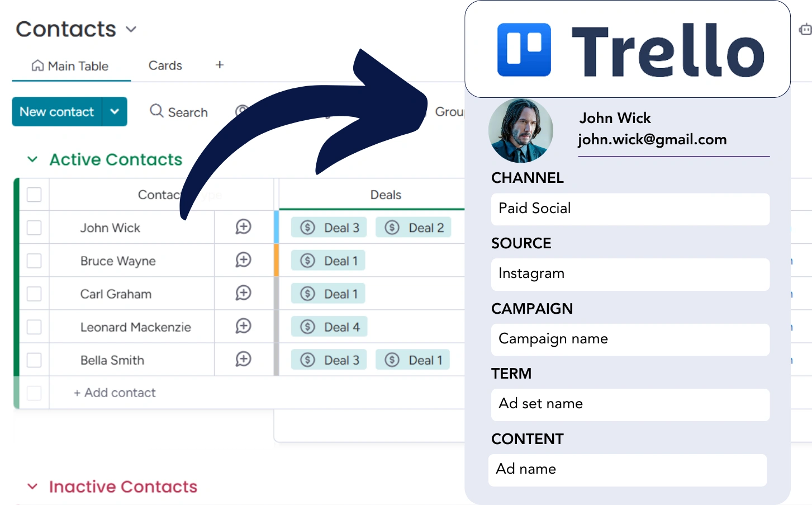Click Active Contacts group title
The image size is (812, 505).
116,159
